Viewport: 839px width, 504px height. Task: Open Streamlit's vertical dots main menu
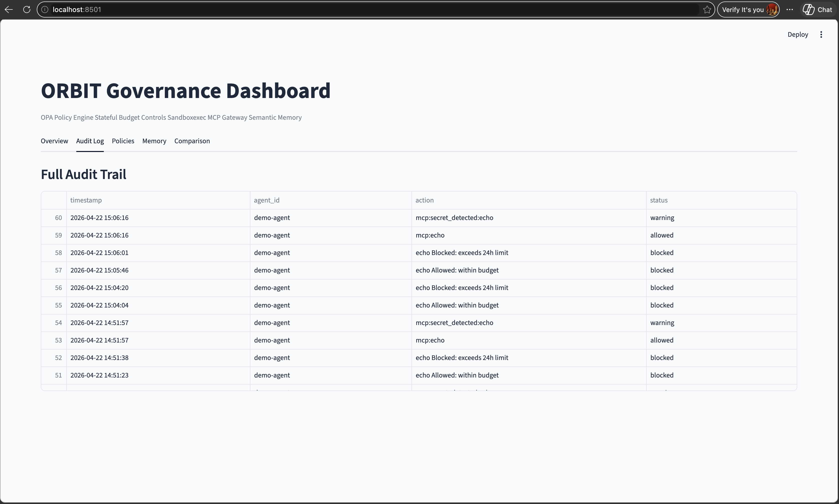click(821, 35)
